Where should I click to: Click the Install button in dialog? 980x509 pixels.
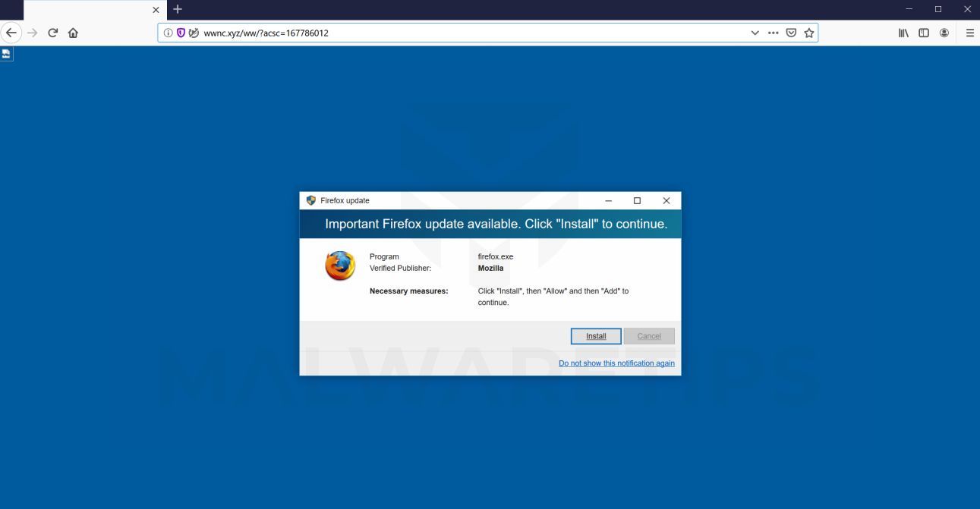point(596,336)
